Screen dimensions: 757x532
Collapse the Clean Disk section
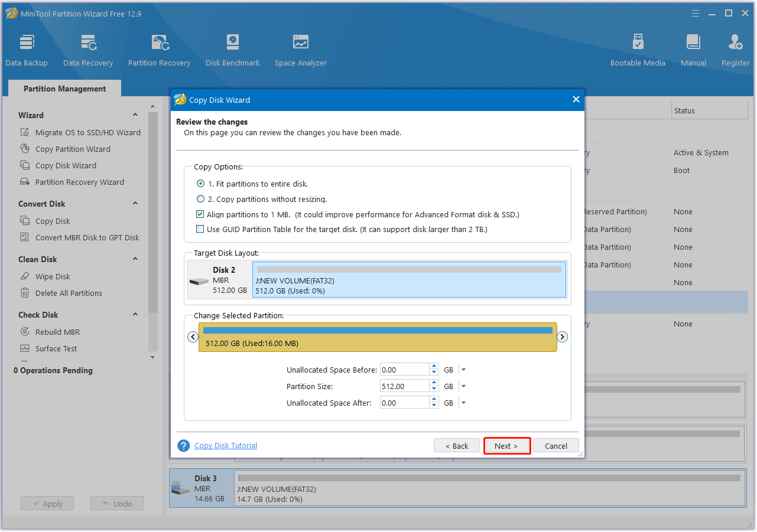pos(135,259)
